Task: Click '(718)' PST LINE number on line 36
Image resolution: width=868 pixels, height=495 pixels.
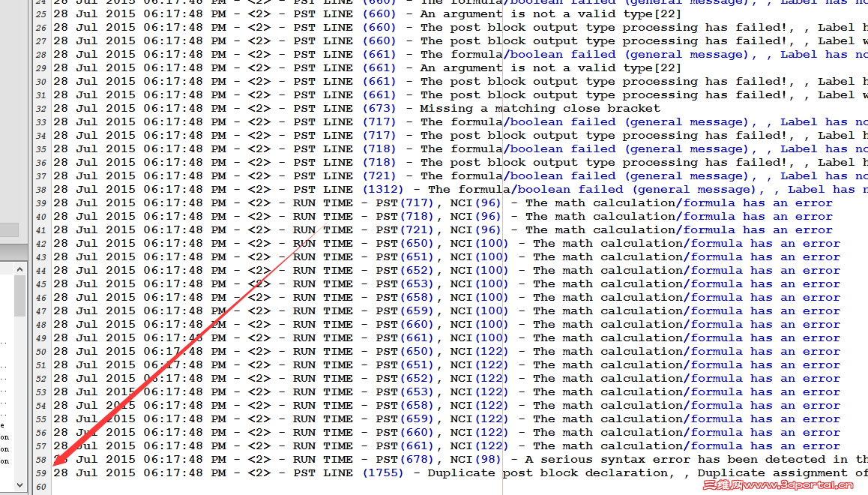Action: click(379, 162)
